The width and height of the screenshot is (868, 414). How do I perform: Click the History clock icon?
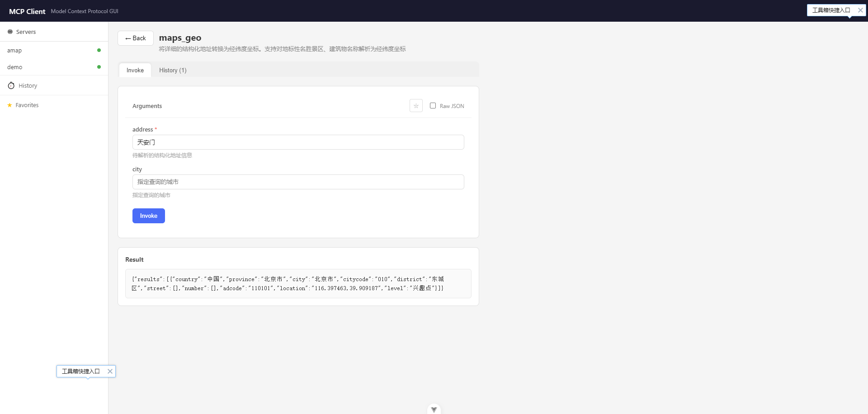coord(11,85)
